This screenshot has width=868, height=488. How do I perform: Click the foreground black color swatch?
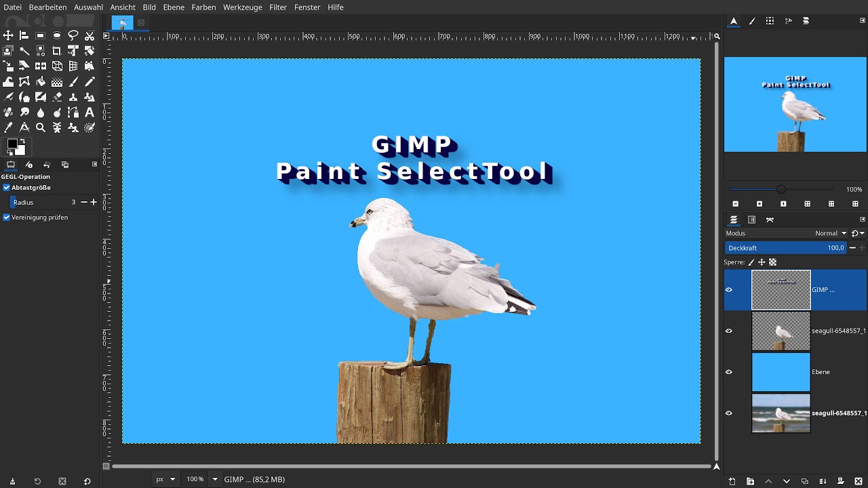point(12,144)
